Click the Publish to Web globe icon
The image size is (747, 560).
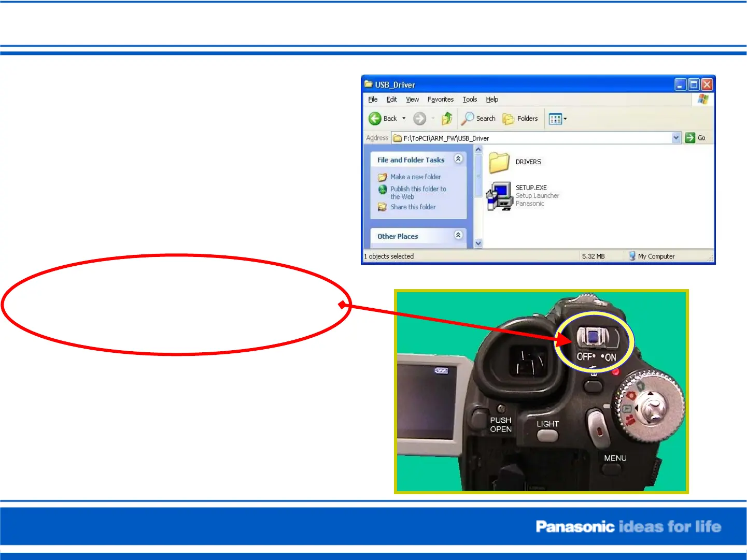383,190
